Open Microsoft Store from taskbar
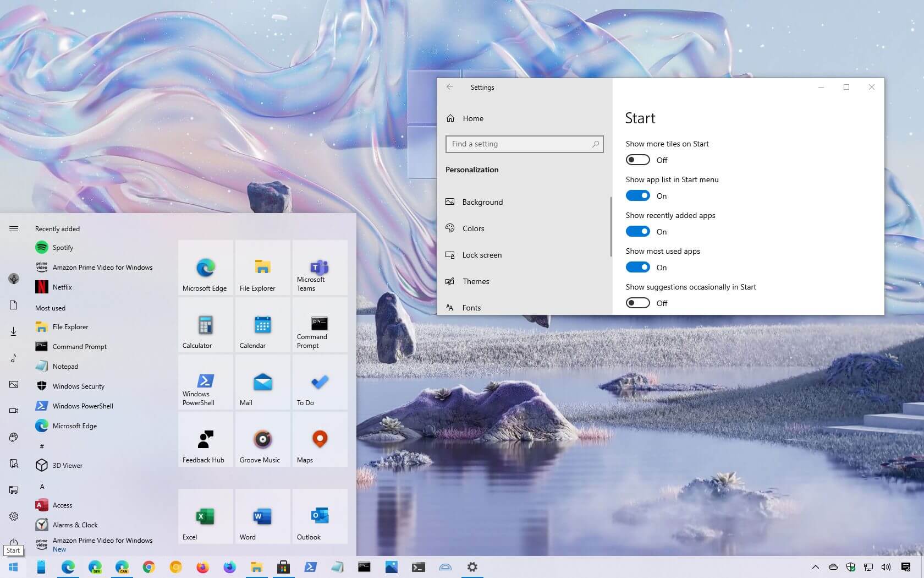 point(283,567)
